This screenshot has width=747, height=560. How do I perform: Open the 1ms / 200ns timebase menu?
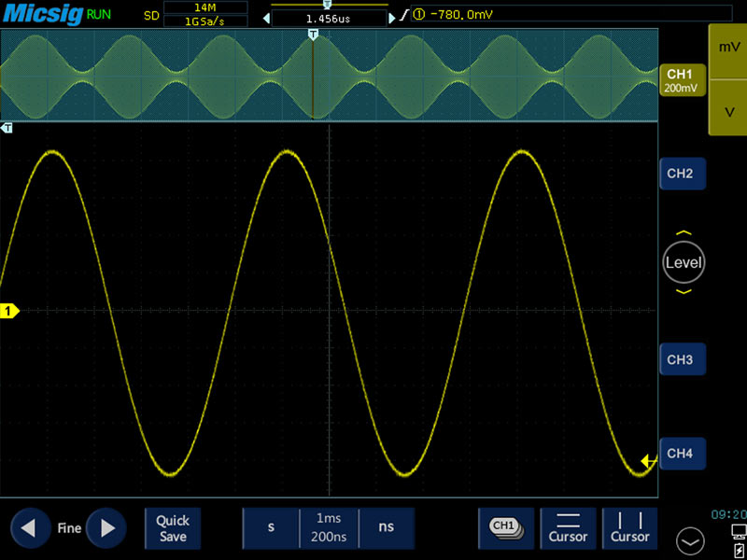331,528
